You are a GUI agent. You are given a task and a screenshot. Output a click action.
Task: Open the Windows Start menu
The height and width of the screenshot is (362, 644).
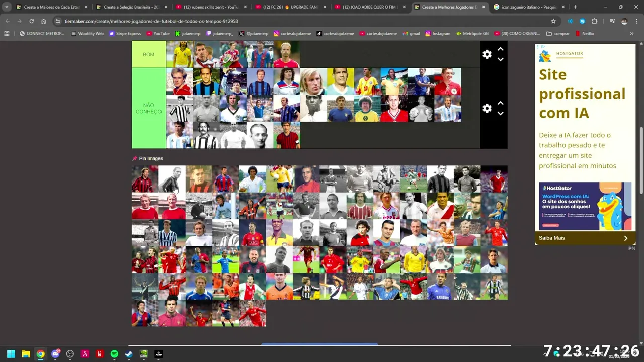click(11, 354)
